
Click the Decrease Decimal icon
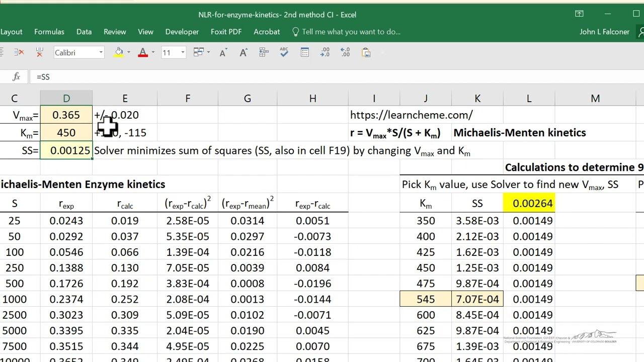325,52
